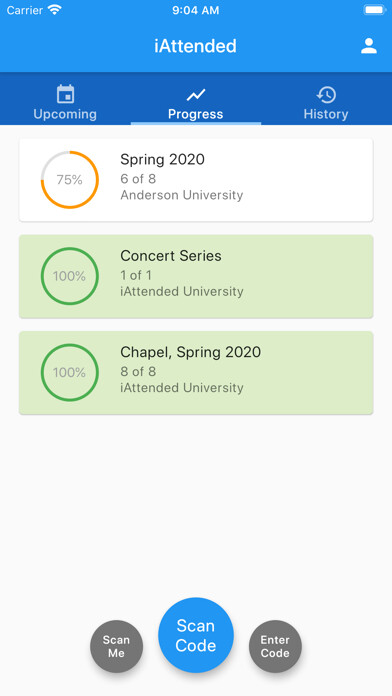
Task: Tap the blue Scan Code button
Action: (x=196, y=635)
